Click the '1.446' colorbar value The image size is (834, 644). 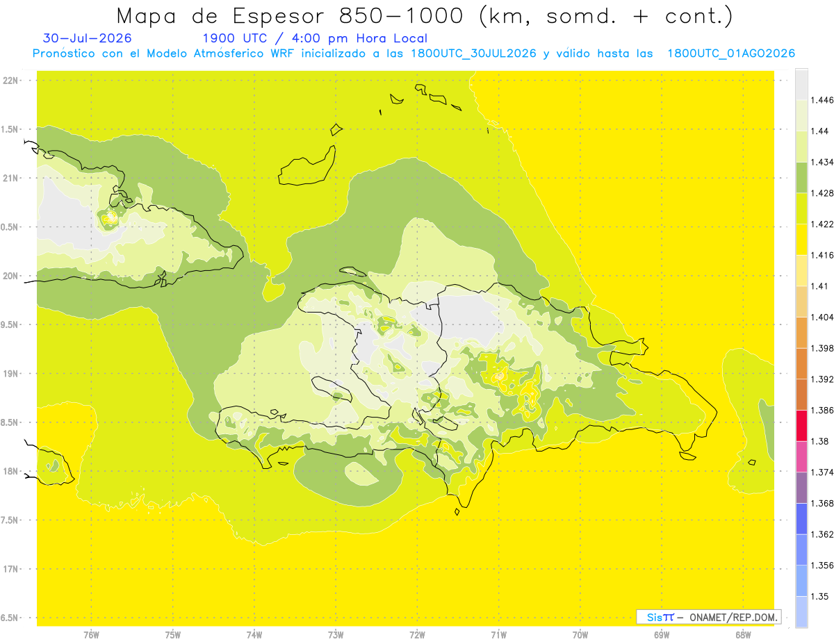[x=822, y=100]
